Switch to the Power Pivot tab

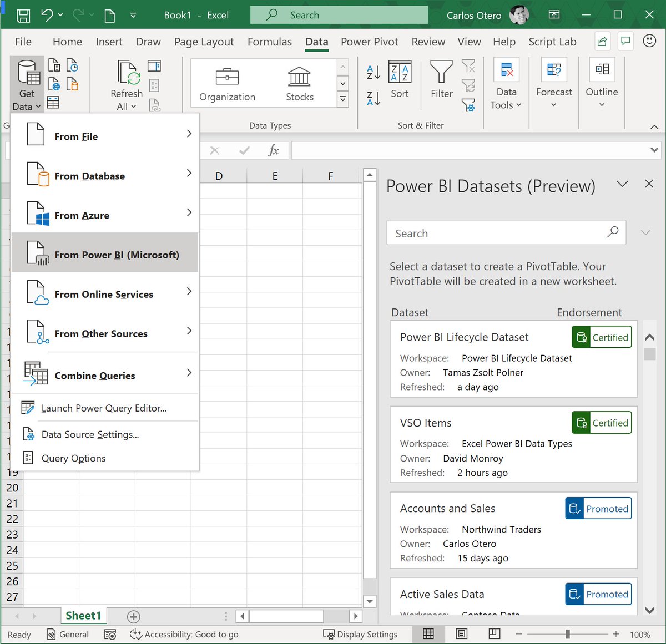pyautogui.click(x=370, y=42)
